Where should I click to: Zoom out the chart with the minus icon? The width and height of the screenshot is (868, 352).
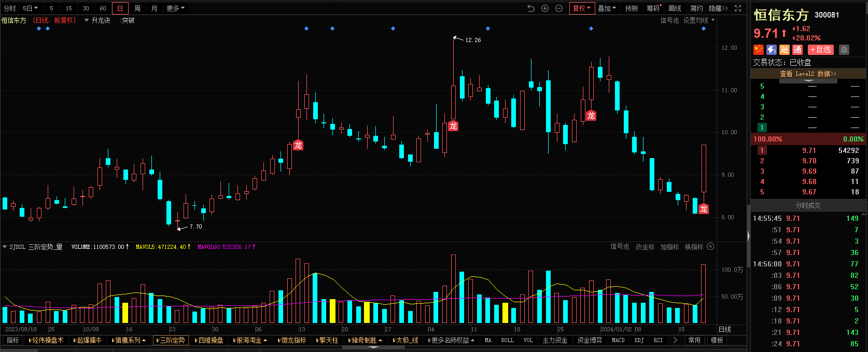559,8
